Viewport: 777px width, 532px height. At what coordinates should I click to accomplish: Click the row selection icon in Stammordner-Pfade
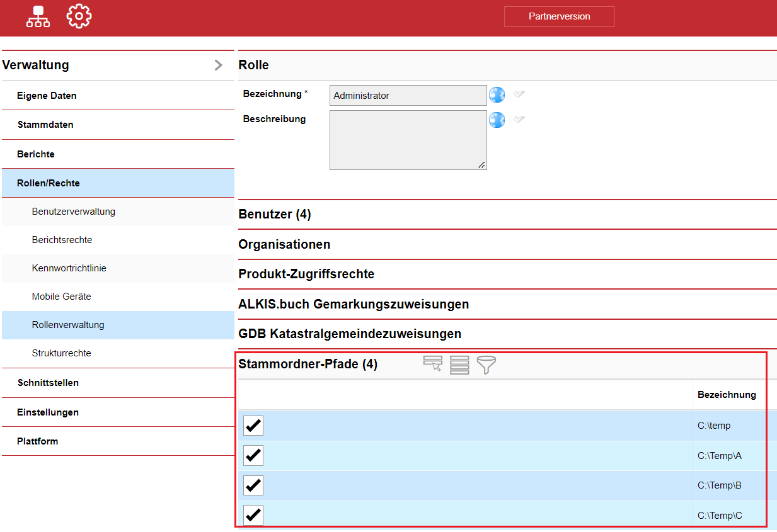(x=433, y=364)
